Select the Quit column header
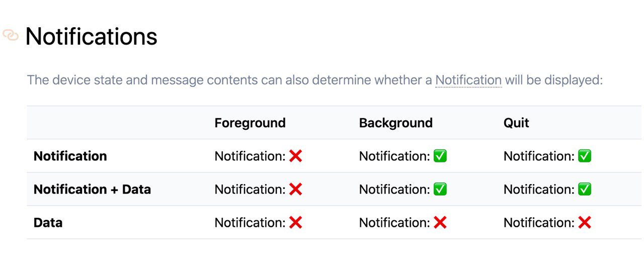This screenshot has width=644, height=262. 516,123
